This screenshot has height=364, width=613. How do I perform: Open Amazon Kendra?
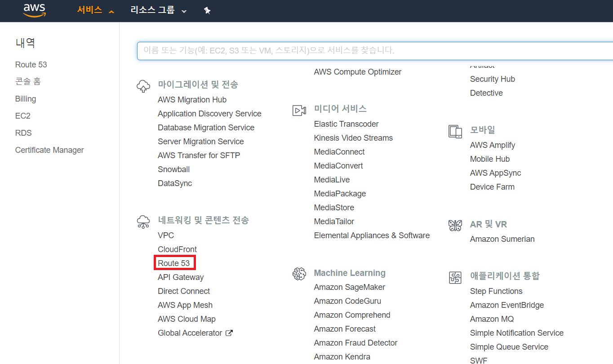pos(342,357)
